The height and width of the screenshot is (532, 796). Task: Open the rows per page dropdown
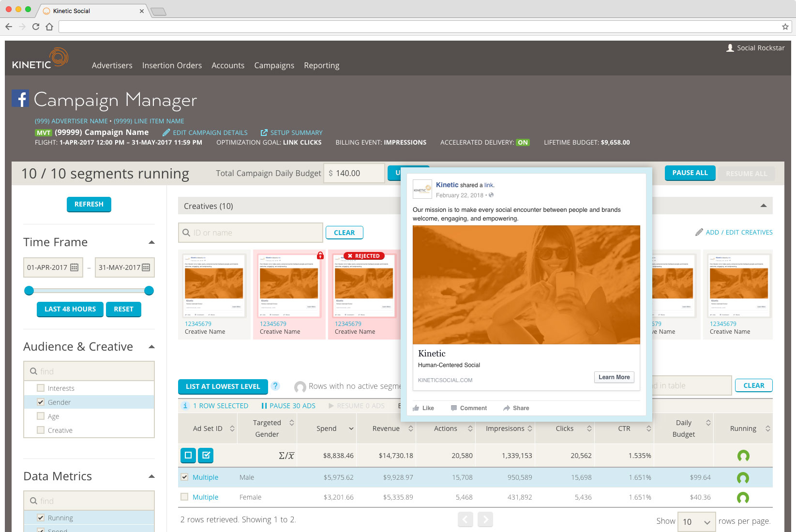point(696,522)
